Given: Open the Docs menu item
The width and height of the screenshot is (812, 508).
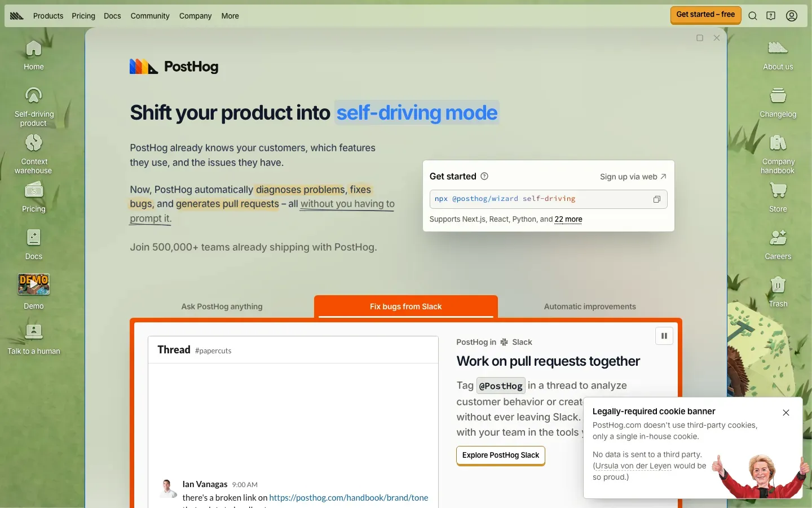Looking at the screenshot, I should (112, 16).
